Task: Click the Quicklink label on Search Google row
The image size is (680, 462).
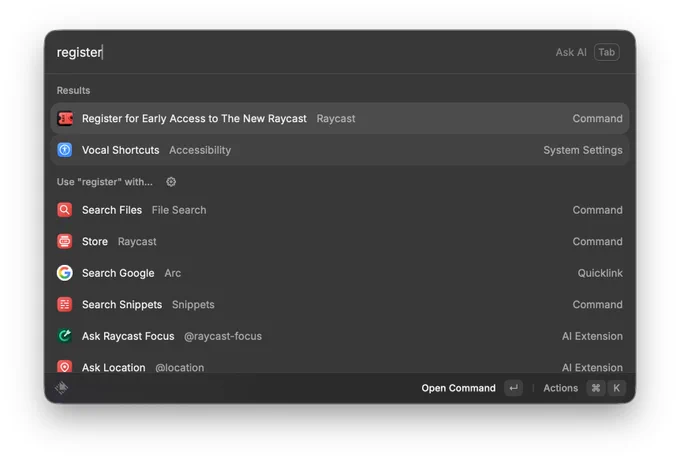Action: [x=600, y=273]
